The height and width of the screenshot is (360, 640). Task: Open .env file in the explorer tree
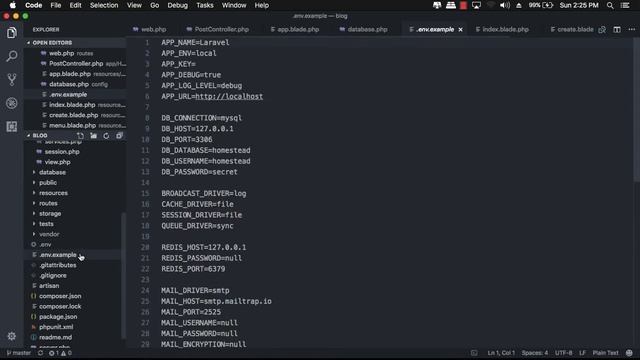tap(45, 244)
